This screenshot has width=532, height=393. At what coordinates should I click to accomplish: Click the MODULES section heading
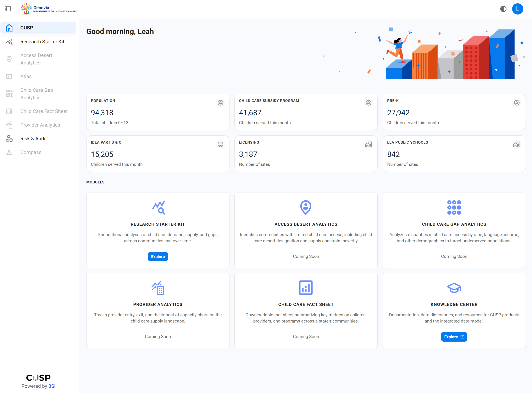point(95,182)
